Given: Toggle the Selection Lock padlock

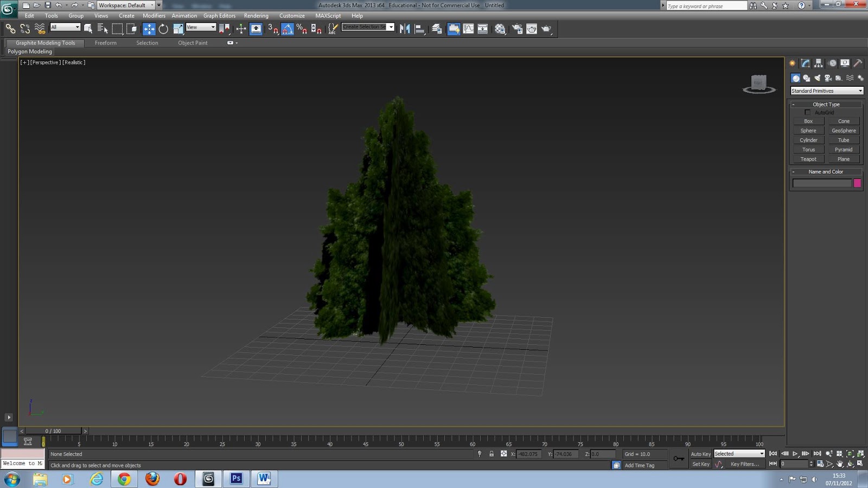Looking at the screenshot, I should pos(492,454).
